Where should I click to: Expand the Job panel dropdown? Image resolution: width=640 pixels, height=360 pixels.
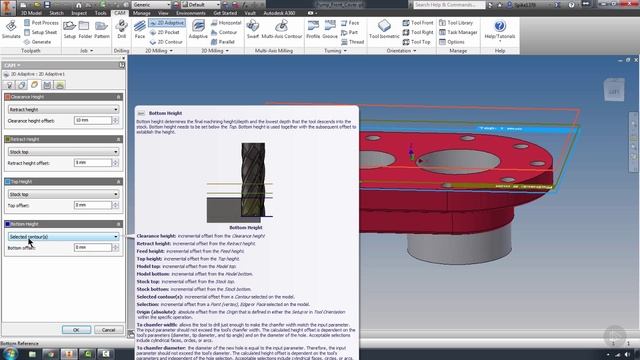(x=87, y=51)
